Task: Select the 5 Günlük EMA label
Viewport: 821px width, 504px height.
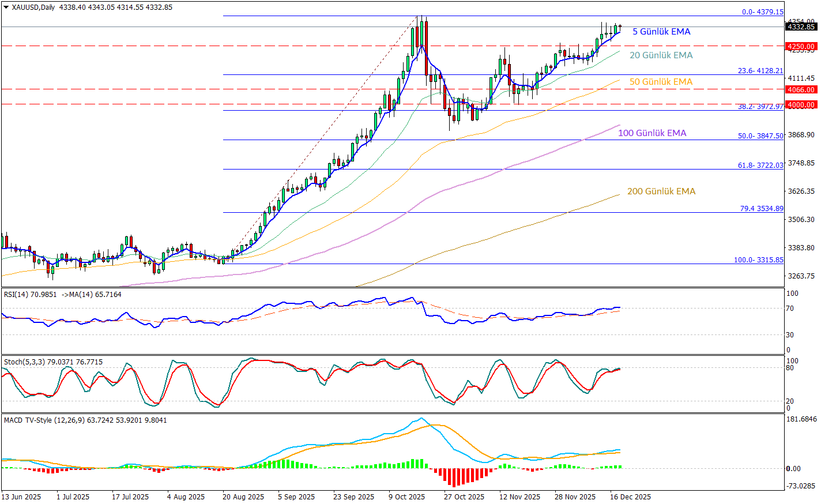Action: point(661,32)
